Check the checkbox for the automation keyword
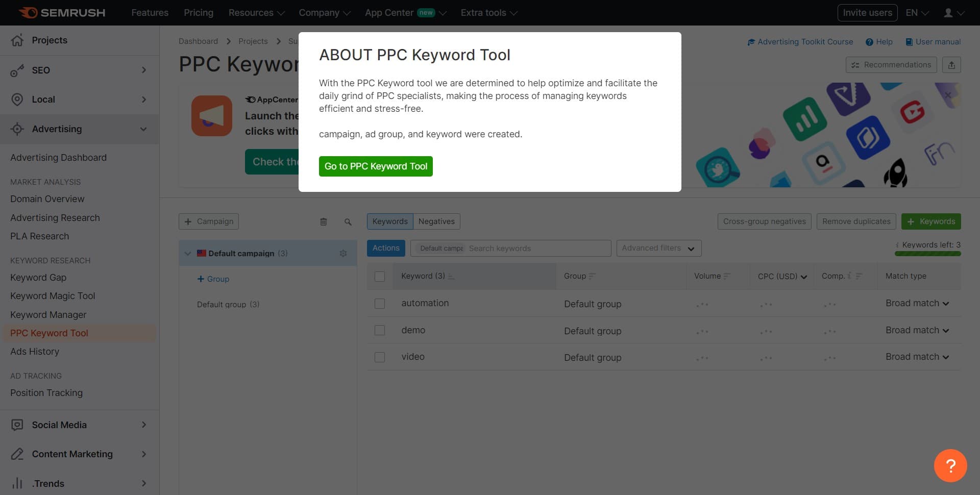Screen dimensions: 980x495 point(380,303)
